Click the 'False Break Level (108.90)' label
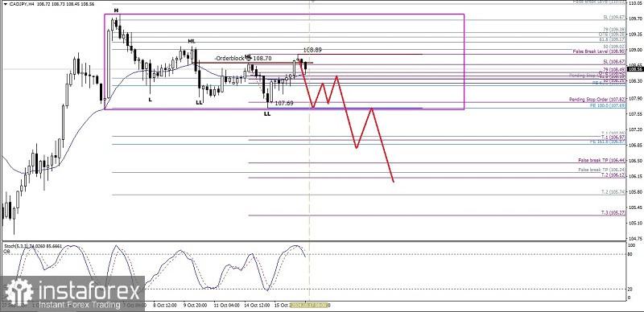Image resolution: width=644 pixels, height=312 pixels. coord(600,51)
